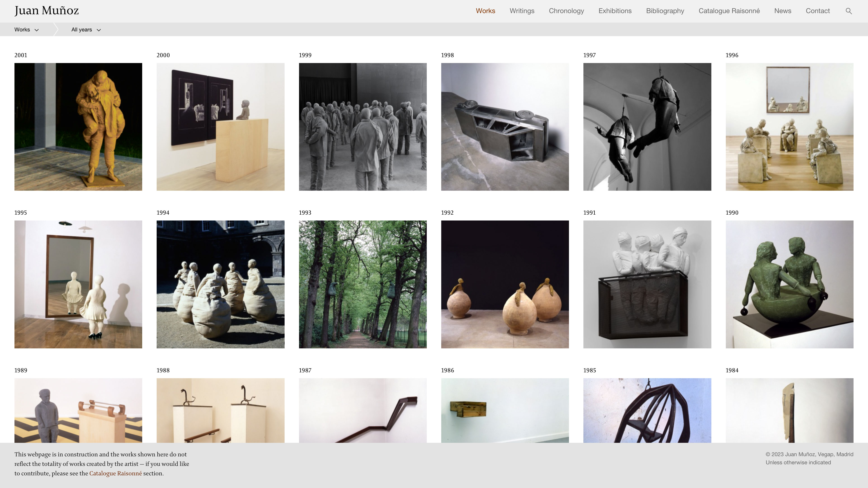Open the Writings menu item
Image resolution: width=868 pixels, height=488 pixels.
coord(522,11)
